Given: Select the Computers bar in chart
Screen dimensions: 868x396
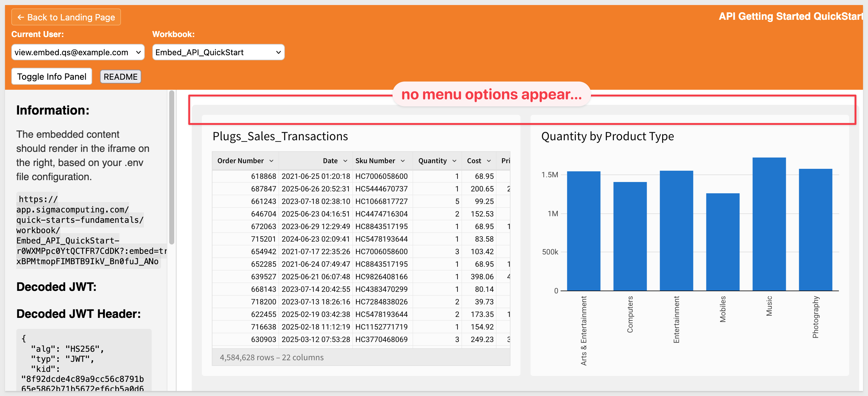Looking at the screenshot, I should pyautogui.click(x=630, y=236).
